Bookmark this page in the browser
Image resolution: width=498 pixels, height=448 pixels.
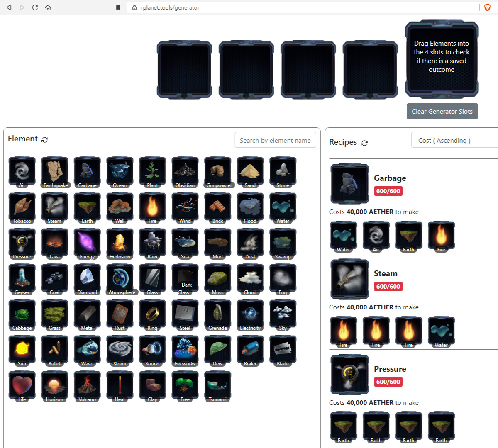coord(118,7)
